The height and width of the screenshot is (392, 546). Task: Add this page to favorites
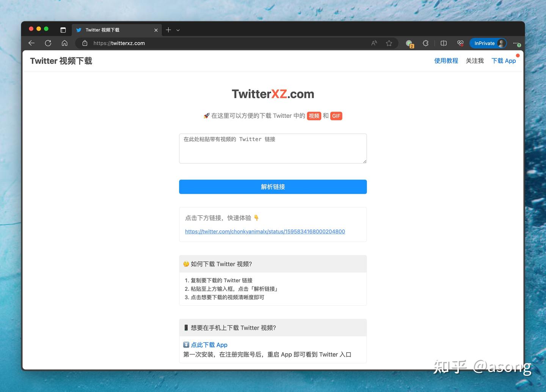pos(389,43)
